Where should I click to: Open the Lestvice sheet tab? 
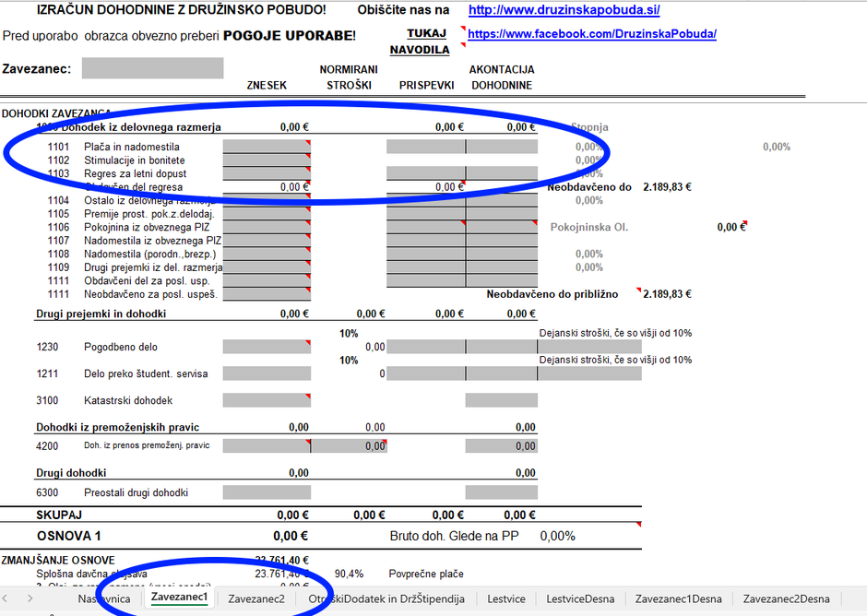(x=506, y=598)
